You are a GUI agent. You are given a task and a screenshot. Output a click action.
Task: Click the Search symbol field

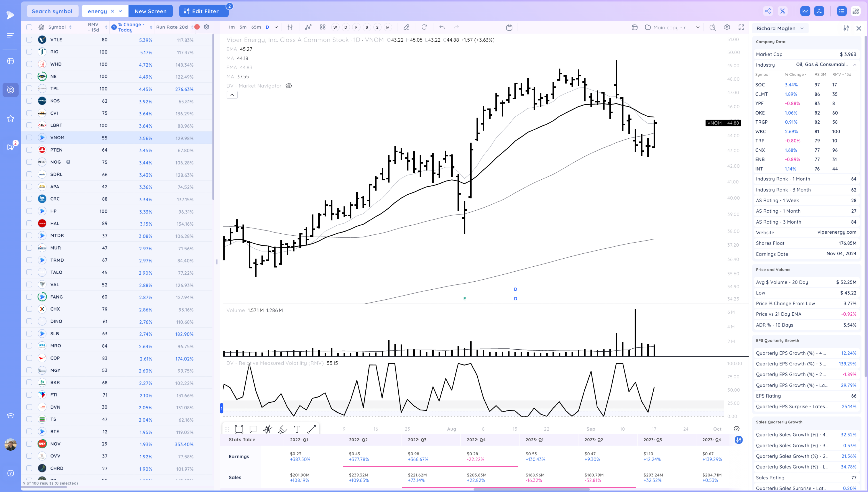(52, 11)
